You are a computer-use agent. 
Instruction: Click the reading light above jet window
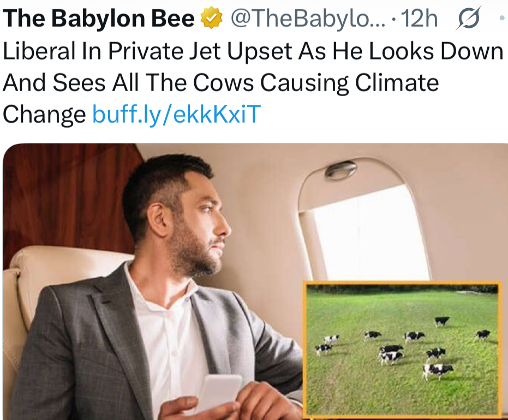coord(340,170)
